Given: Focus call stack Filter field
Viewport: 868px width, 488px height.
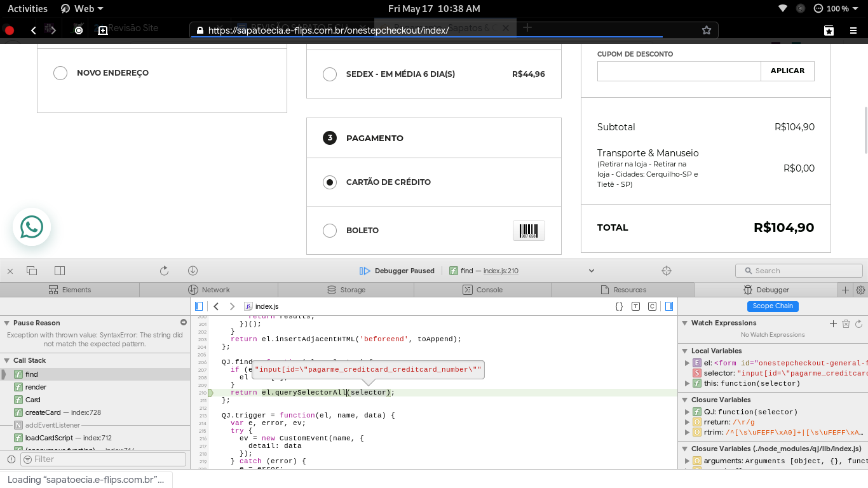Looking at the screenshot, I should tap(104, 459).
